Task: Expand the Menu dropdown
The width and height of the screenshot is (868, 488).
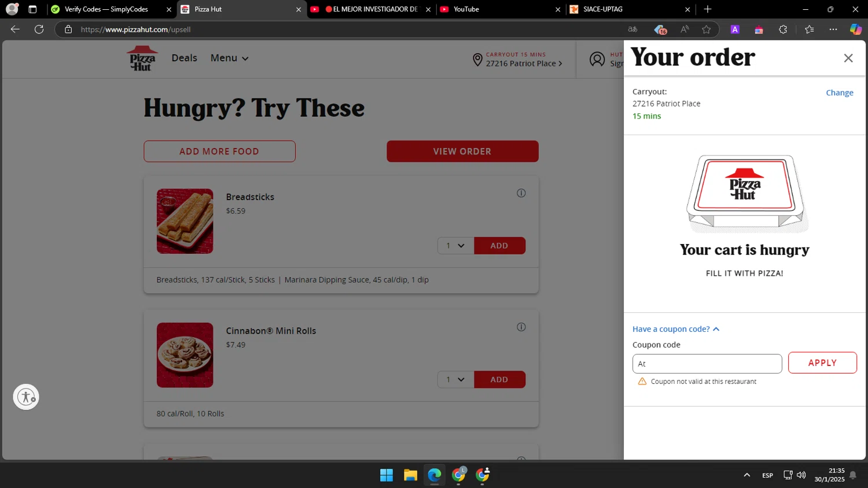Action: 229,58
